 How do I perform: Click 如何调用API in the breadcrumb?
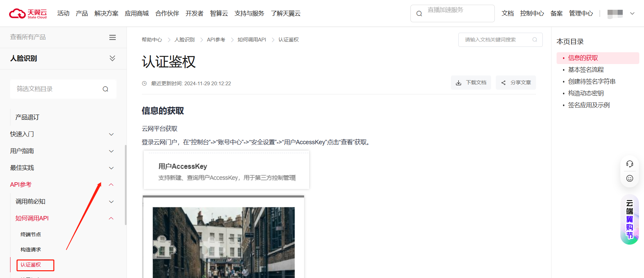click(252, 40)
